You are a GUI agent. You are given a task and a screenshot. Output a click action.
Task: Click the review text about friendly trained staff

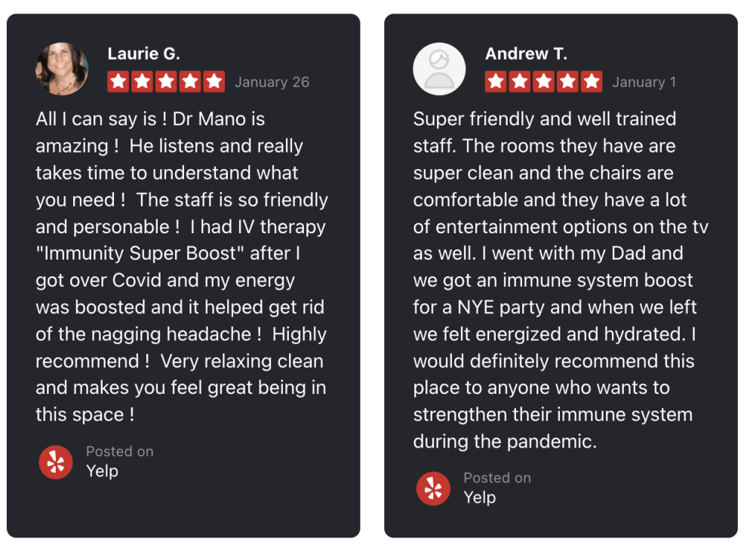[x=560, y=280]
